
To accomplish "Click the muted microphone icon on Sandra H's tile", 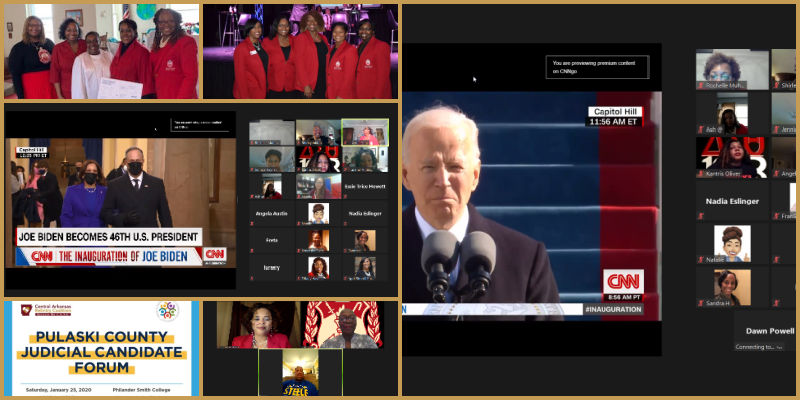I will 701,301.
